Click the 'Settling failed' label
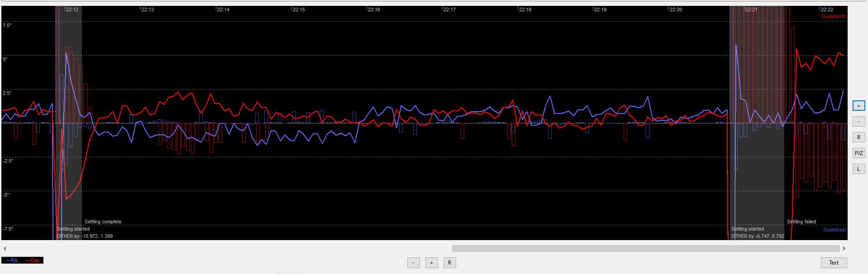 (x=801, y=222)
